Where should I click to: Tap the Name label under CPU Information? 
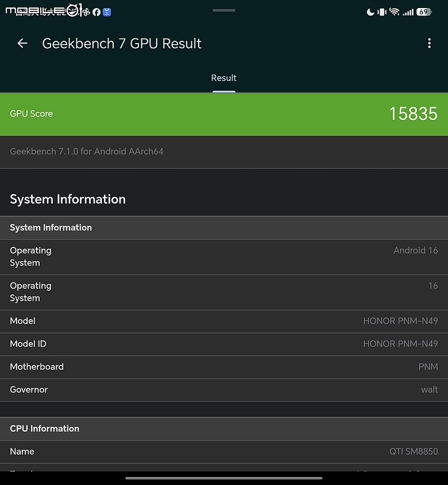point(22,452)
